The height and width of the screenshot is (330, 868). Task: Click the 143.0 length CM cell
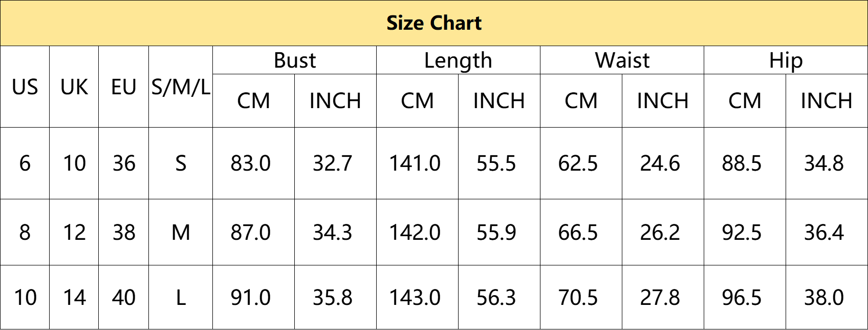418,298
